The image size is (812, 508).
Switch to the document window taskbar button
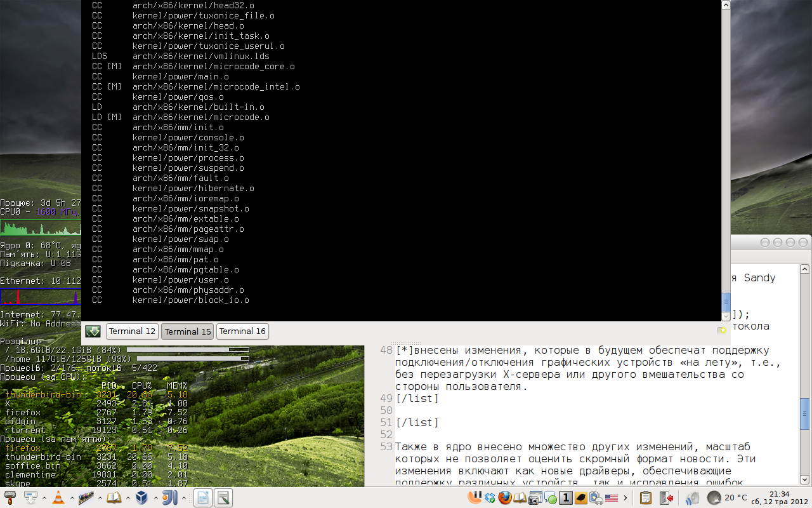[x=202, y=498]
